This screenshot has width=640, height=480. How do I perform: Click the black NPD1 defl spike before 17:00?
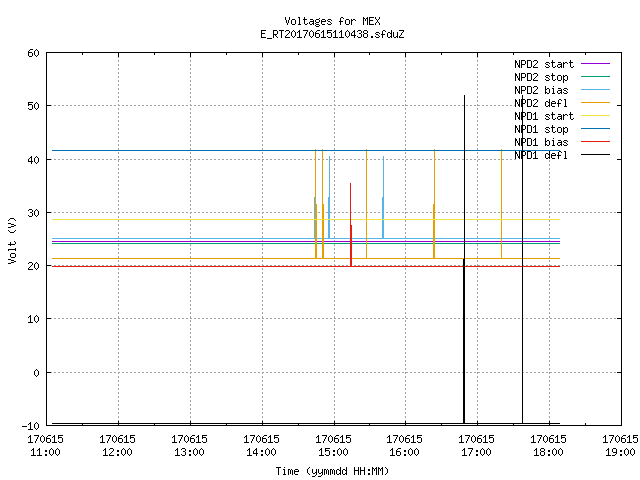tap(464, 259)
